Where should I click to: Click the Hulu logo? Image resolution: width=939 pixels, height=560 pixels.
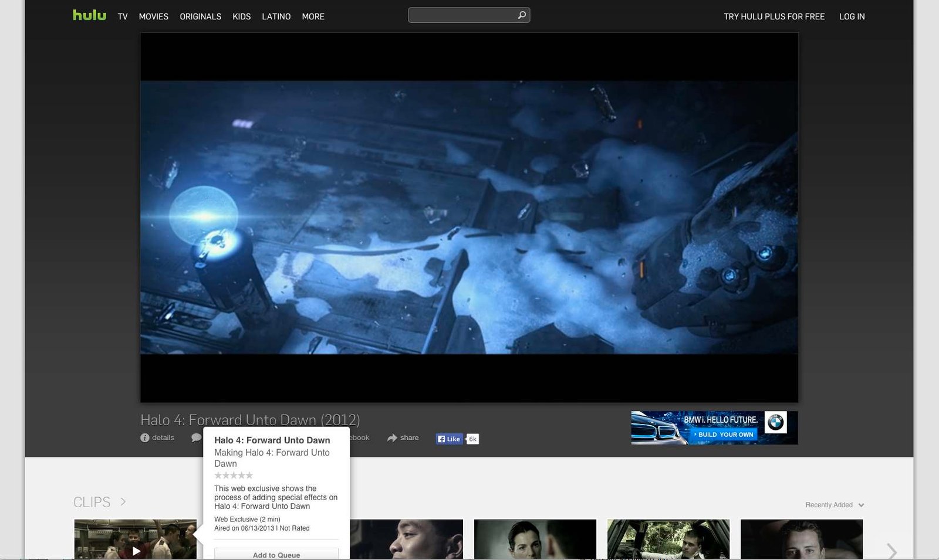89,15
